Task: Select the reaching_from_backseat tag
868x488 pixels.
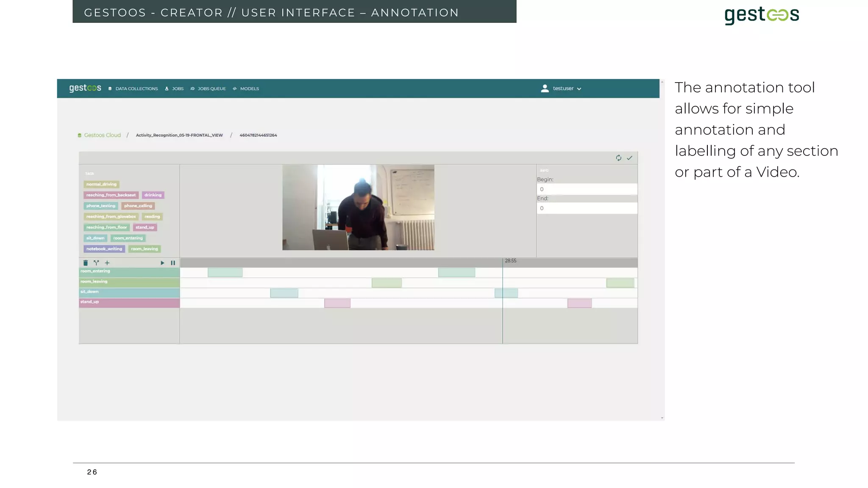Action: 111,195
